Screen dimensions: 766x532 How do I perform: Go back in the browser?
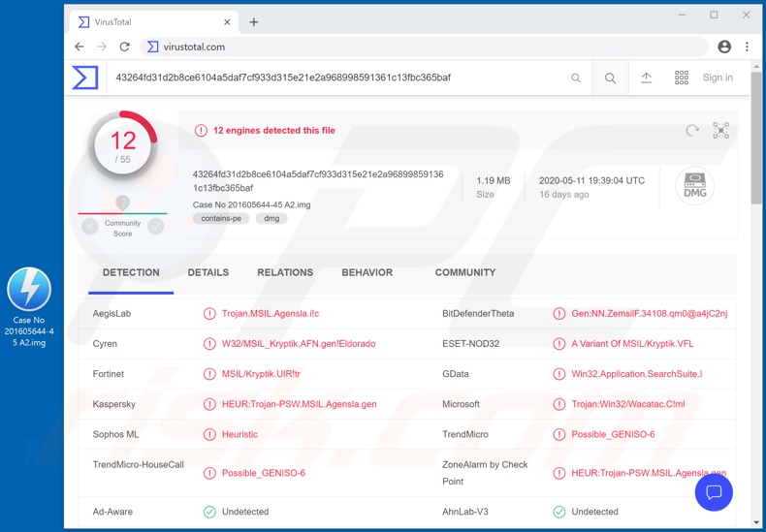[80, 47]
